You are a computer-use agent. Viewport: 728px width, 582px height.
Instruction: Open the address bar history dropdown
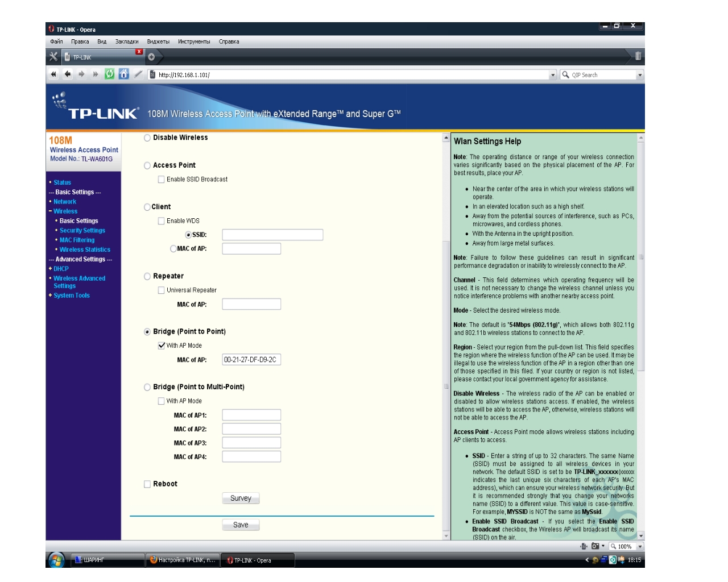[553, 75]
